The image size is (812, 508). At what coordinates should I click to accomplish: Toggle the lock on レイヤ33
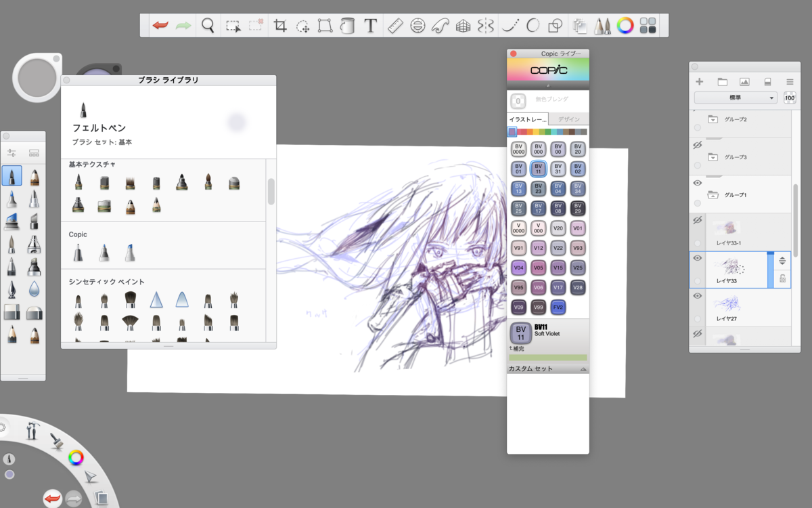click(782, 278)
